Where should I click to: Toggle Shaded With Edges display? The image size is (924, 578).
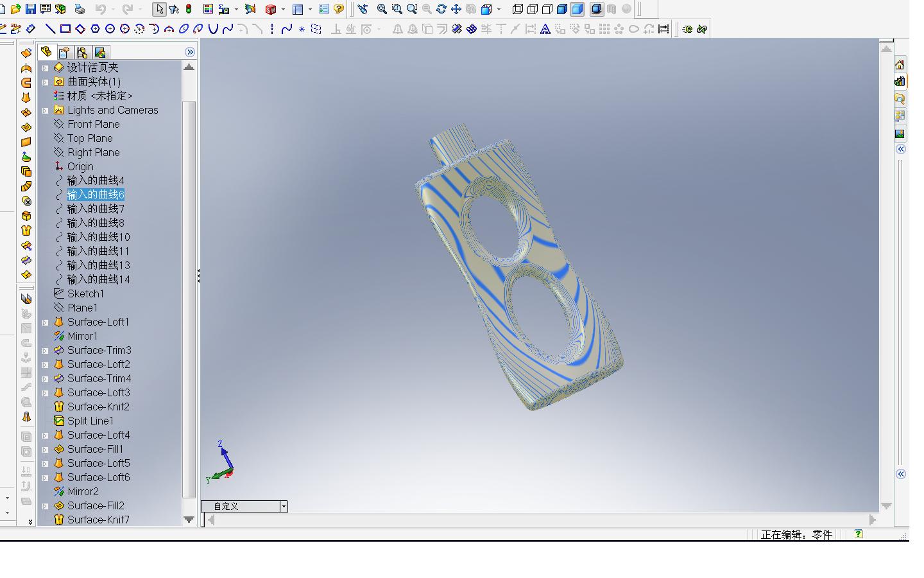click(x=562, y=9)
